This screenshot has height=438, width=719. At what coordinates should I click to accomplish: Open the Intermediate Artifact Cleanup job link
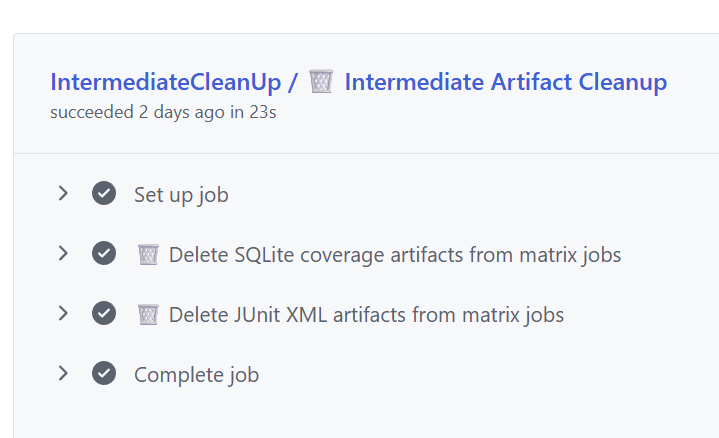pyautogui.click(x=505, y=82)
